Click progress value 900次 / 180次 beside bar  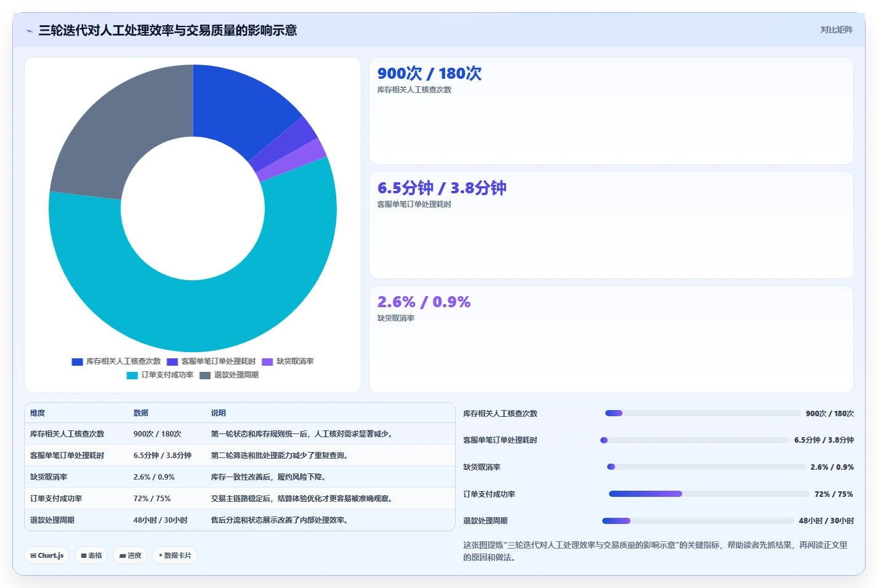coord(829,414)
